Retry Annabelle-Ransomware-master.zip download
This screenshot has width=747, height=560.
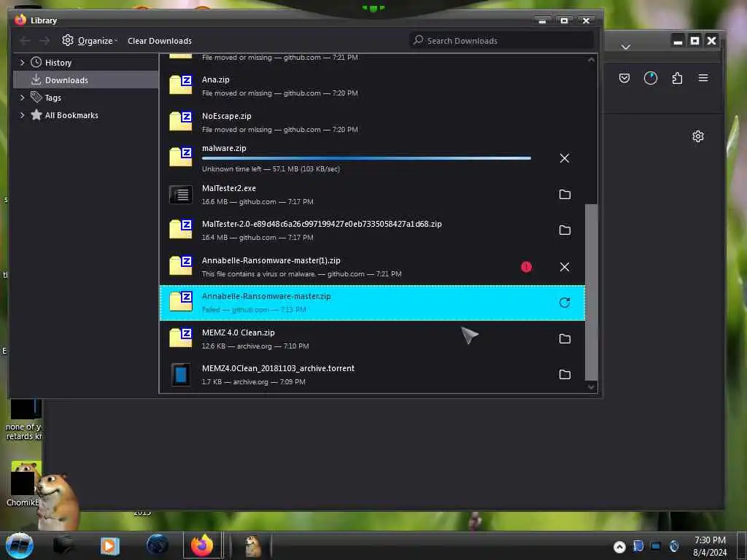(565, 303)
